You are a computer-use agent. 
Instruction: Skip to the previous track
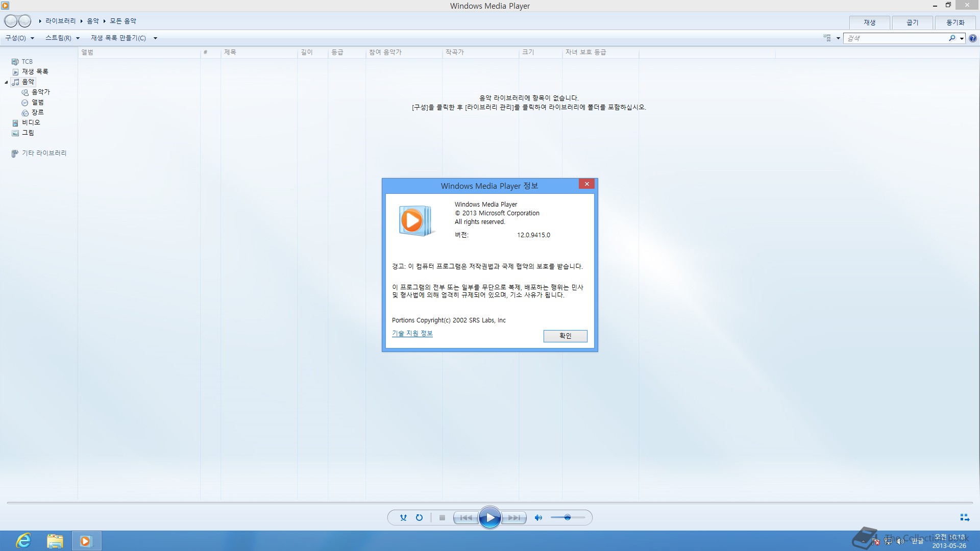[466, 517]
